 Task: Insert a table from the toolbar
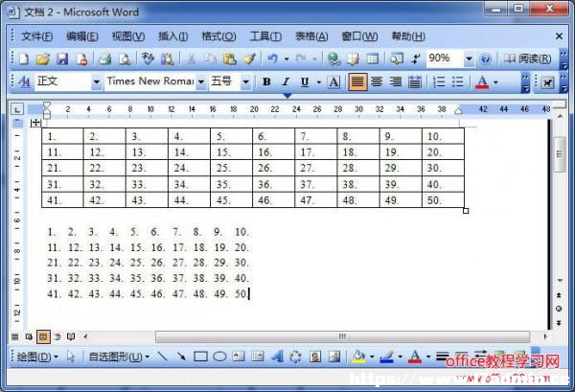373,58
